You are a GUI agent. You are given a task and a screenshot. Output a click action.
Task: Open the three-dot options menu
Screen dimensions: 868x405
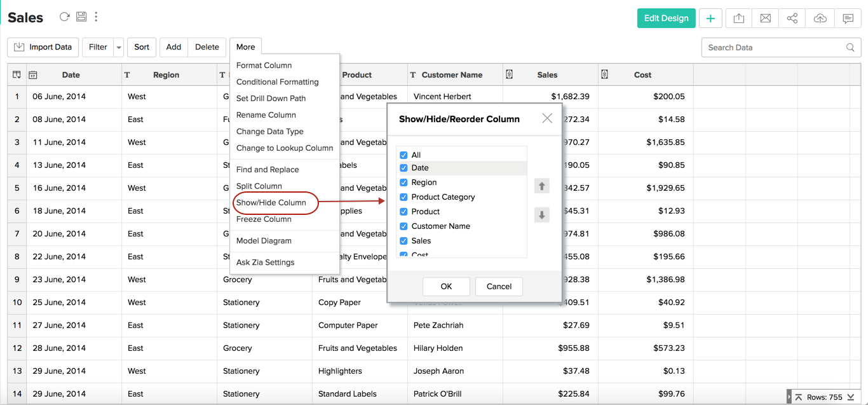(x=96, y=17)
